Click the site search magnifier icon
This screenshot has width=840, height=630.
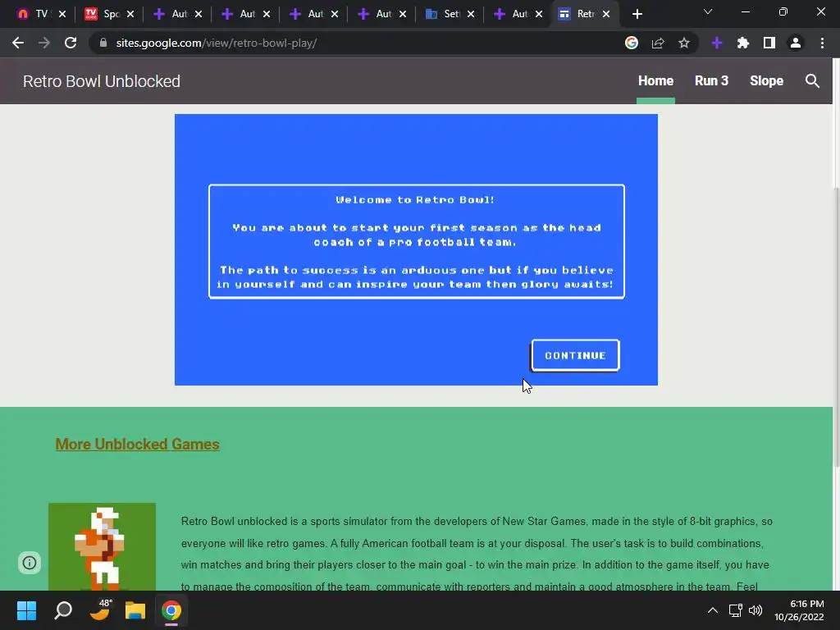(x=812, y=81)
